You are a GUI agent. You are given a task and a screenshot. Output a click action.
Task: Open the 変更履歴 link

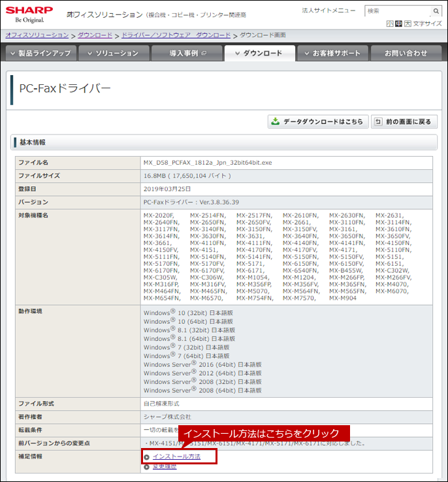click(165, 466)
